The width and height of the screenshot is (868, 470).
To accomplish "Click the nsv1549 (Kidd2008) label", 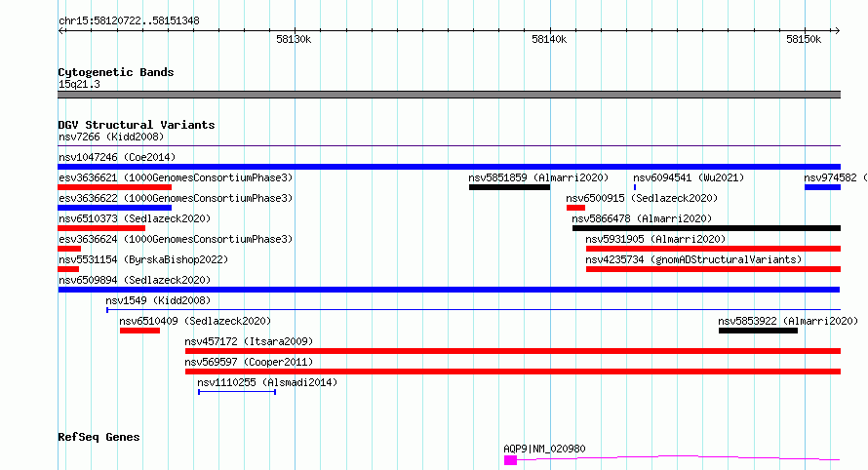I will tap(158, 300).
